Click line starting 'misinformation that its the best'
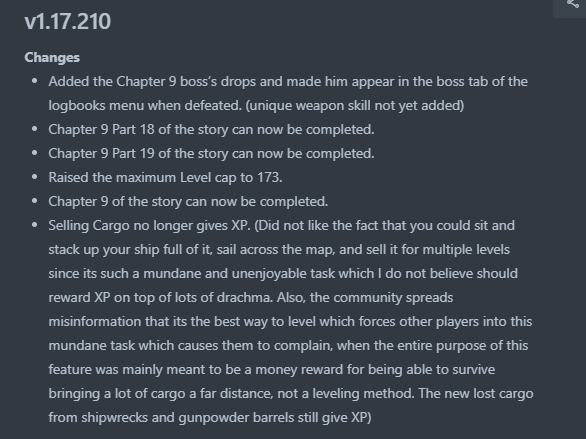 pos(290,321)
